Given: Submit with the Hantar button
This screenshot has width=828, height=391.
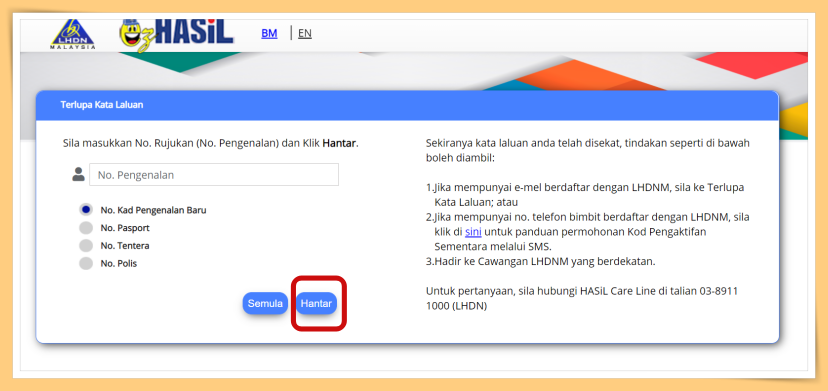Looking at the screenshot, I should point(316,304).
